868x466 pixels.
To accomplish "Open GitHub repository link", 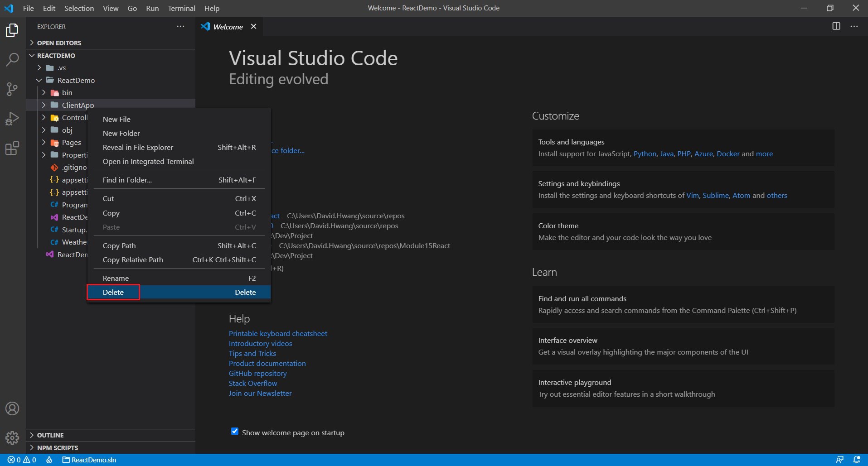I will 257,373.
